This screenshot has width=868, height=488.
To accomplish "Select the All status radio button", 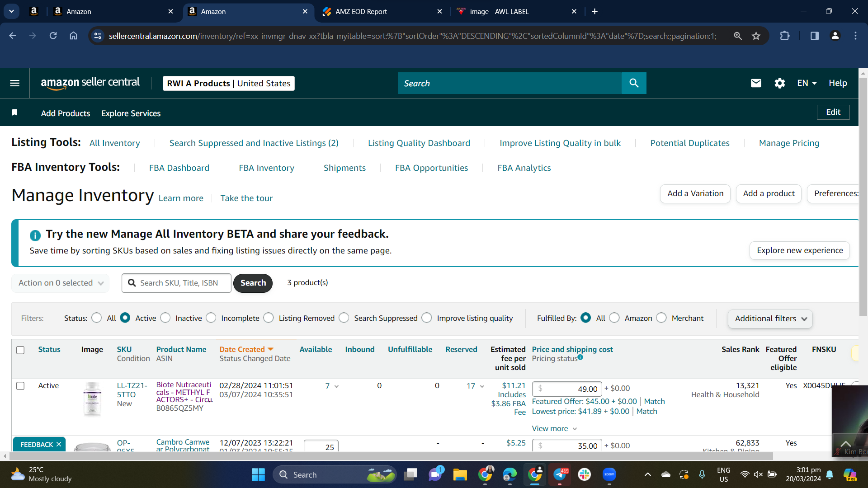I will tap(96, 318).
